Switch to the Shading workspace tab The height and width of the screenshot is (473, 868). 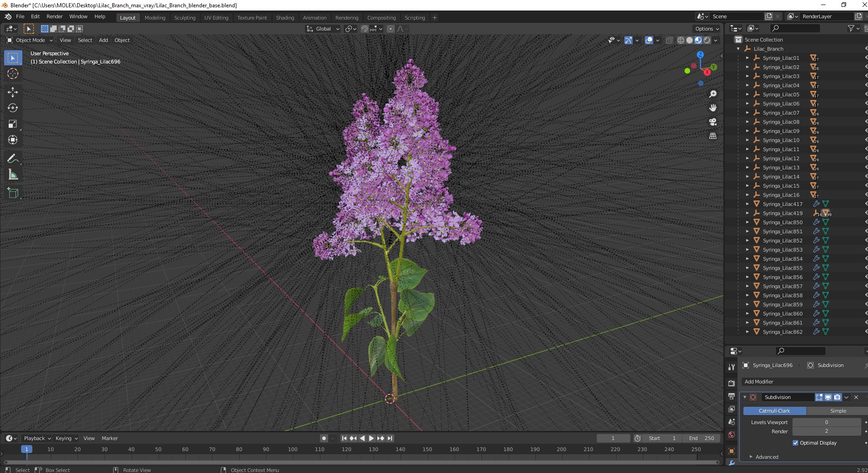pos(285,18)
